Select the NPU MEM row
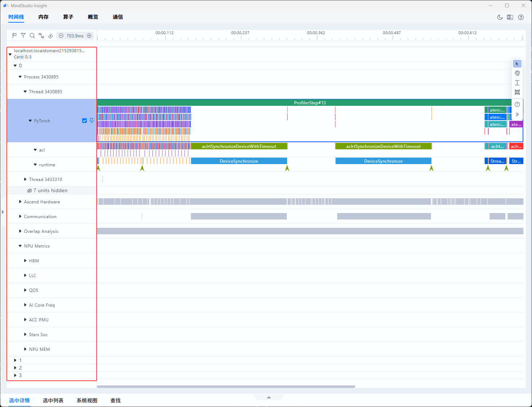 52,349
